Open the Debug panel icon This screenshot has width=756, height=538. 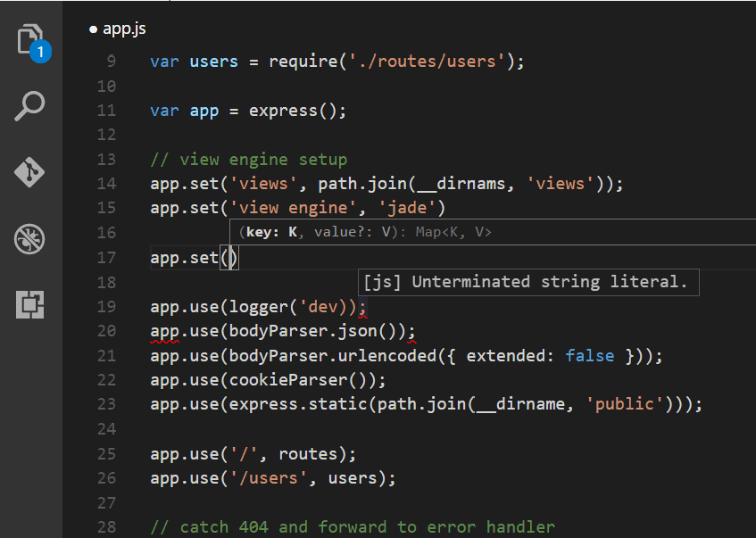(29, 238)
